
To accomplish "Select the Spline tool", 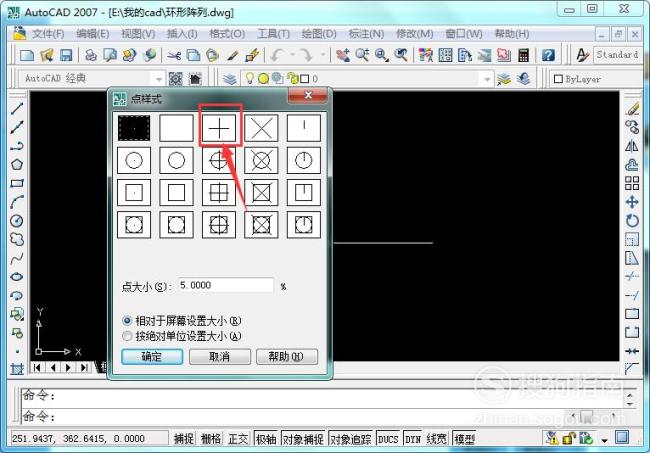I will 17,258.
